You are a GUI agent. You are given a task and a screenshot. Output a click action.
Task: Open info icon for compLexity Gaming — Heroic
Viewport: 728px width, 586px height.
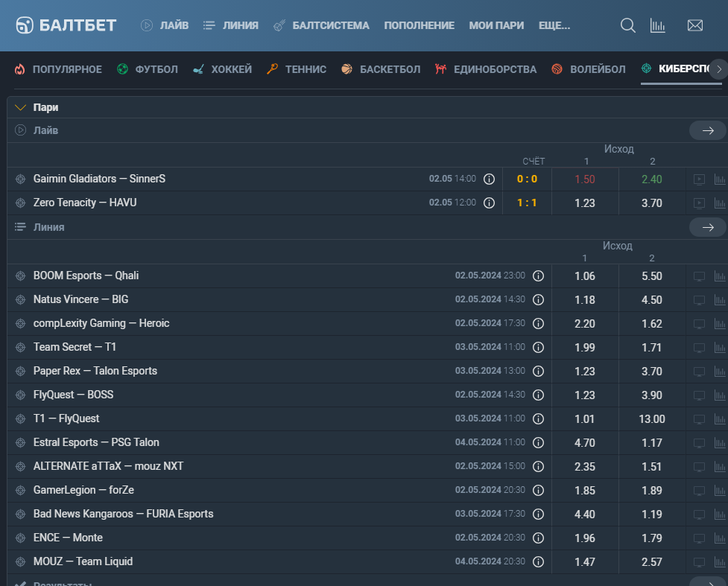pyautogui.click(x=538, y=323)
